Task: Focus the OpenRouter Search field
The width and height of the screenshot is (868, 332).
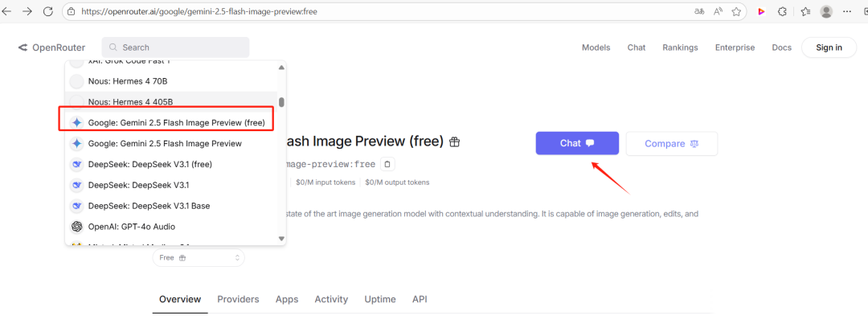Action: pyautogui.click(x=175, y=47)
